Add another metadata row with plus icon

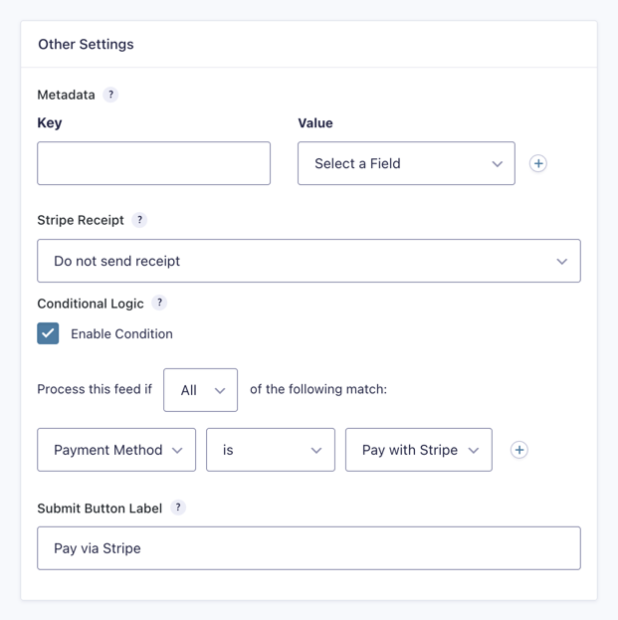[538, 163]
